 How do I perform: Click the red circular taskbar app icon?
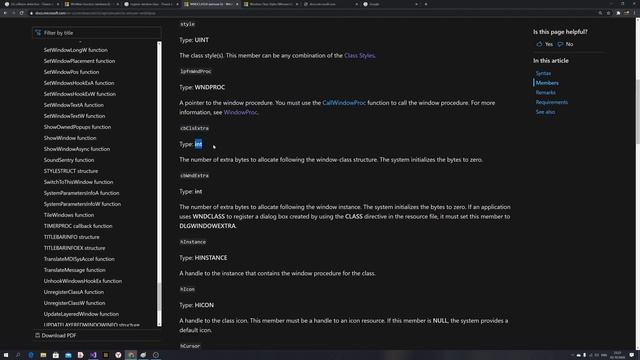click(x=118, y=355)
